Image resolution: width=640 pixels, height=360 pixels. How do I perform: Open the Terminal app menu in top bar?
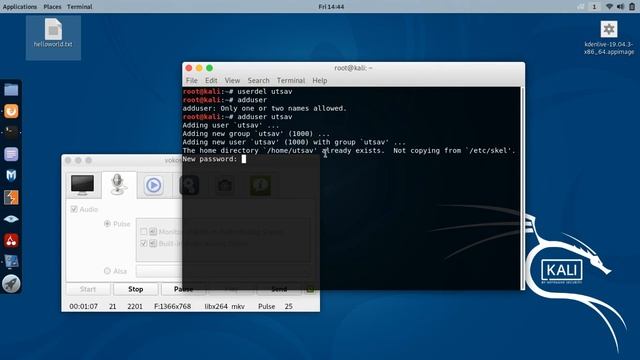tap(80, 7)
